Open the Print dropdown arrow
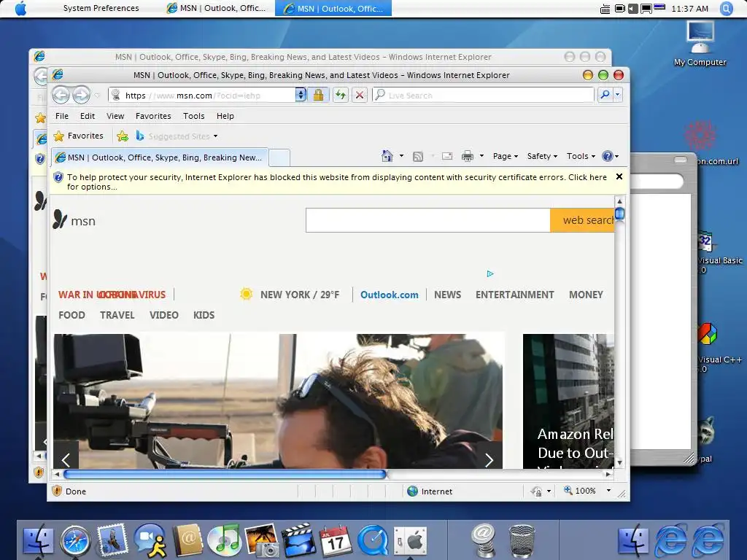The width and height of the screenshot is (747, 560). [481, 156]
